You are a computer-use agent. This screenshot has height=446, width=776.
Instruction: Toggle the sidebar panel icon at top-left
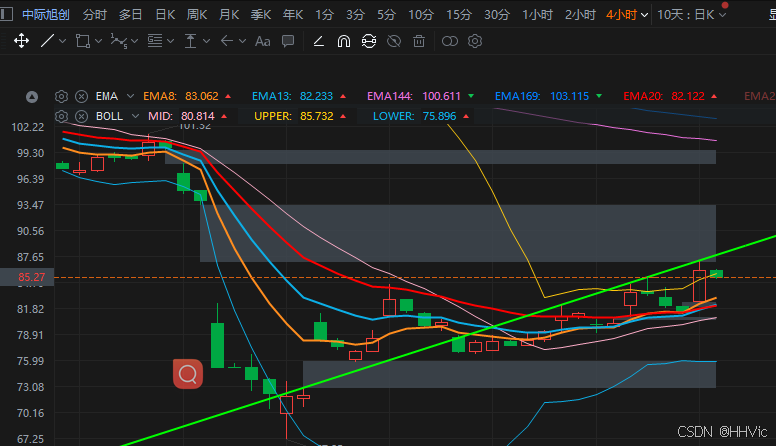pos(6,14)
